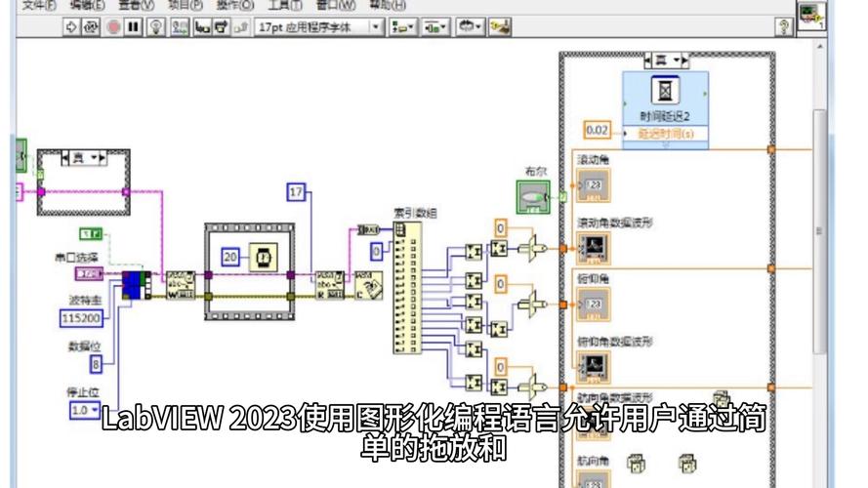868x488 pixels.
Task: Open the Align Objects dropdown
Action: click(402, 26)
